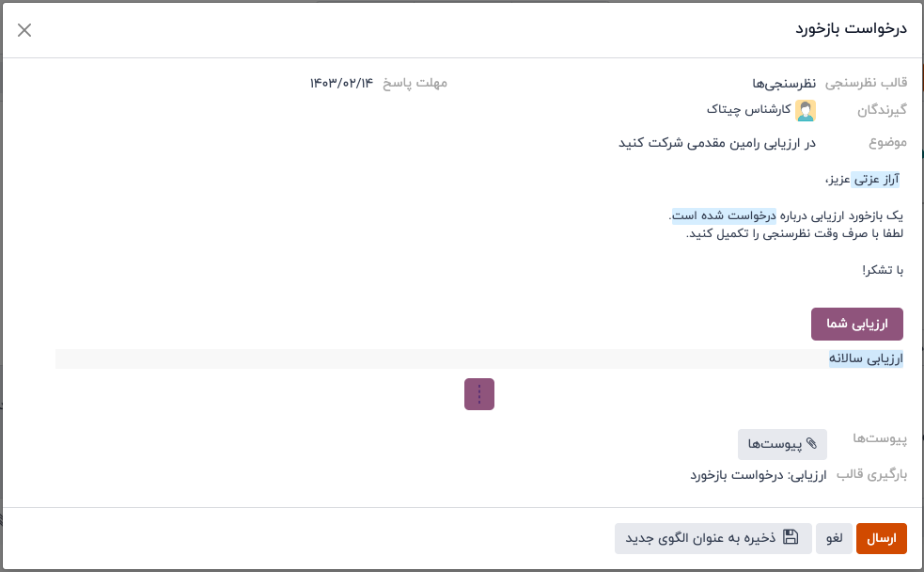
Task: Click the avatar beside کارشناس چیتاک
Action: [806, 111]
